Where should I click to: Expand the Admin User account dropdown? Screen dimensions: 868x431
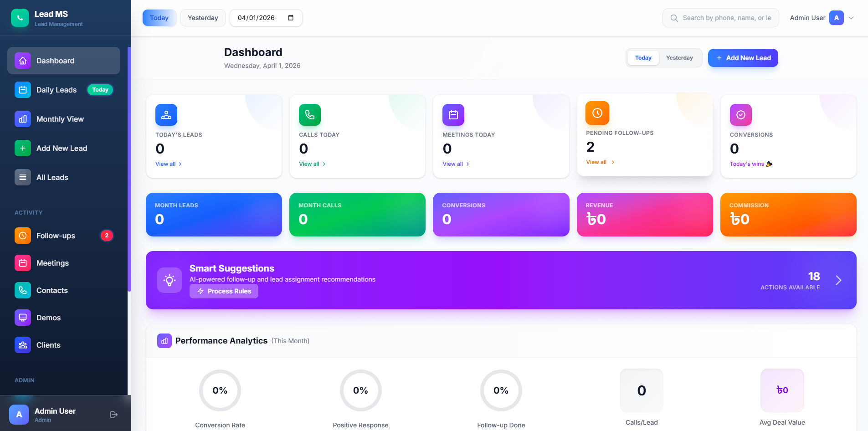(851, 18)
